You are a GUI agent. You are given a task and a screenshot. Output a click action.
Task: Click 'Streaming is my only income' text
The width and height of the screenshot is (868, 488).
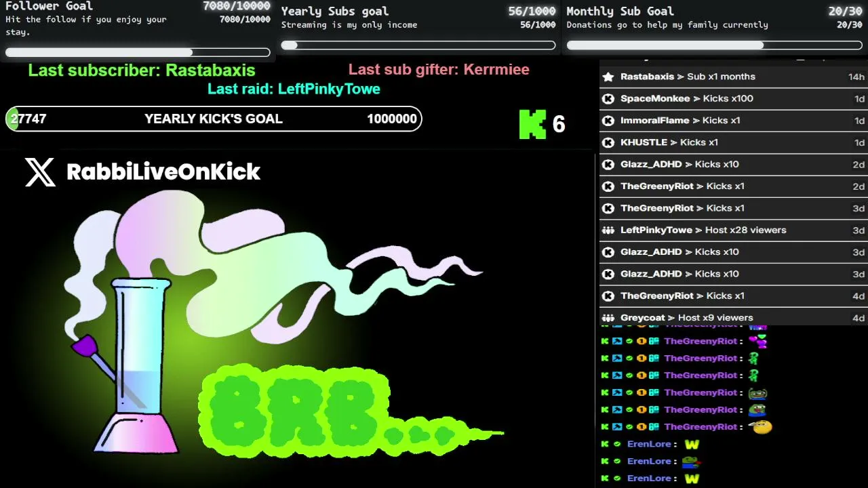[x=349, y=25]
